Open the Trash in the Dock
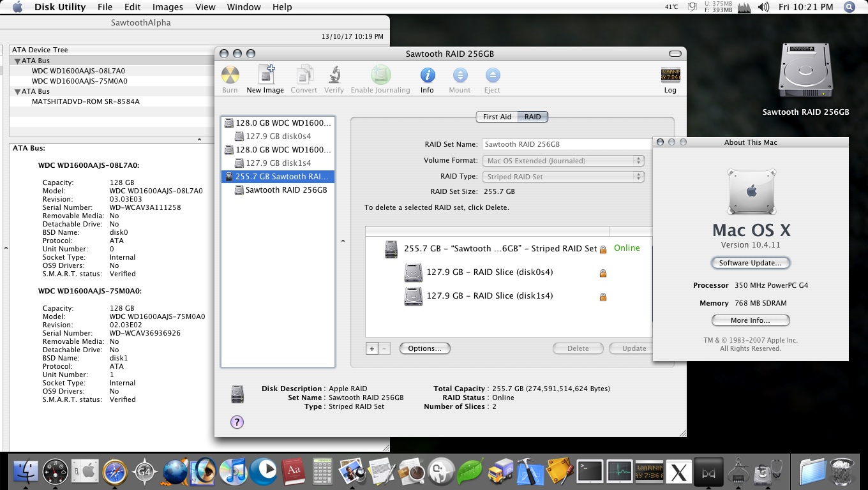Viewport: 868px width, 490px height. tap(842, 472)
